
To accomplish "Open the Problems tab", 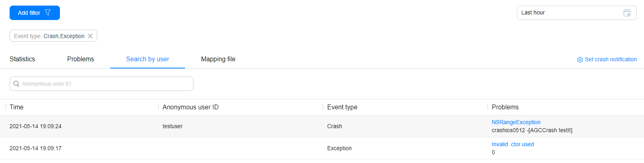I will pos(80,59).
